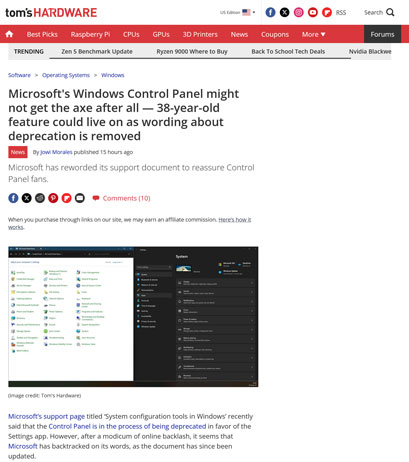The width and height of the screenshot is (409, 462).
Task: Click the Search text field
Action: click(x=373, y=12)
